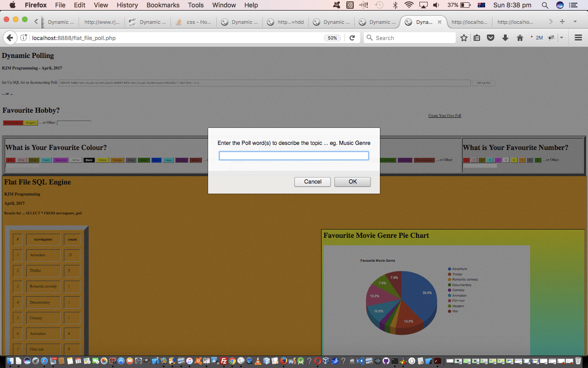Image resolution: width=588 pixels, height=368 pixels.
Task: Focus the poll topic text field
Action: tap(294, 156)
